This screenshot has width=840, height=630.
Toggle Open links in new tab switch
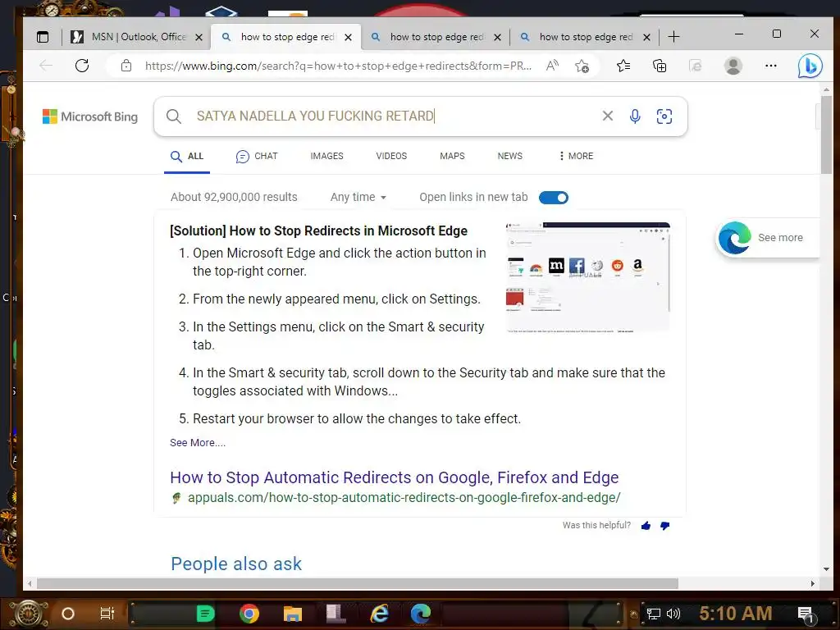pyautogui.click(x=554, y=198)
